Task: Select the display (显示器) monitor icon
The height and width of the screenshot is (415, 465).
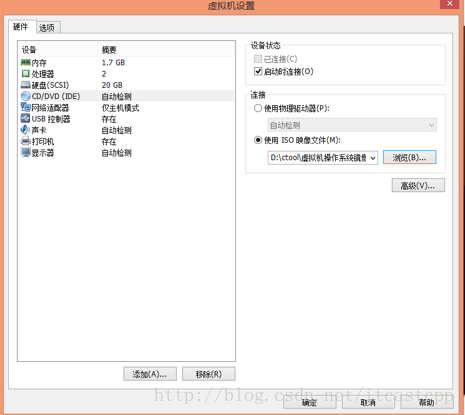Action: point(25,152)
